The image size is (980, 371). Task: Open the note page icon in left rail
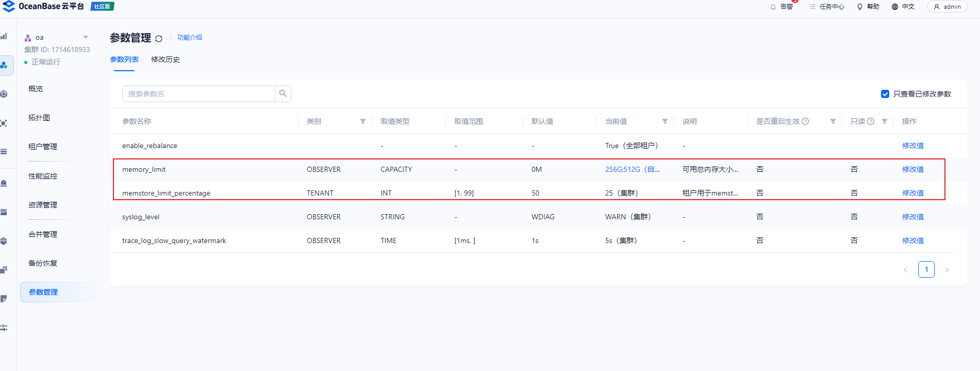[x=4, y=299]
